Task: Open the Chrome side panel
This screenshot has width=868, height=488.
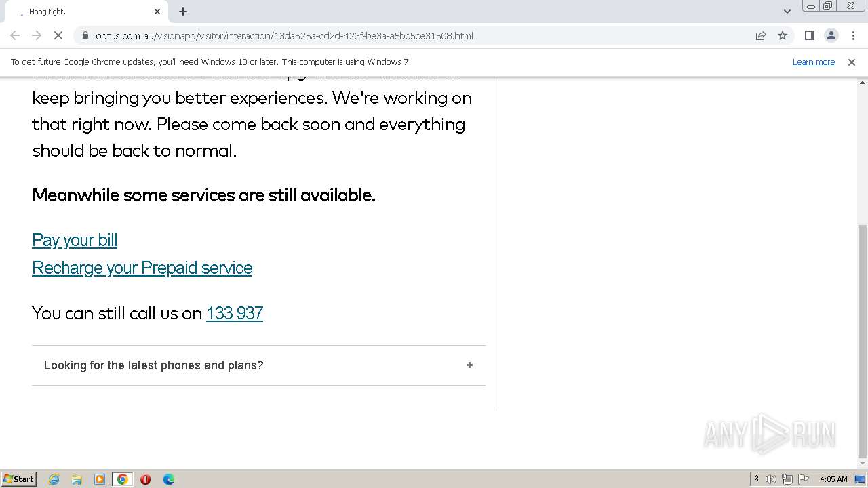Action: (x=809, y=35)
